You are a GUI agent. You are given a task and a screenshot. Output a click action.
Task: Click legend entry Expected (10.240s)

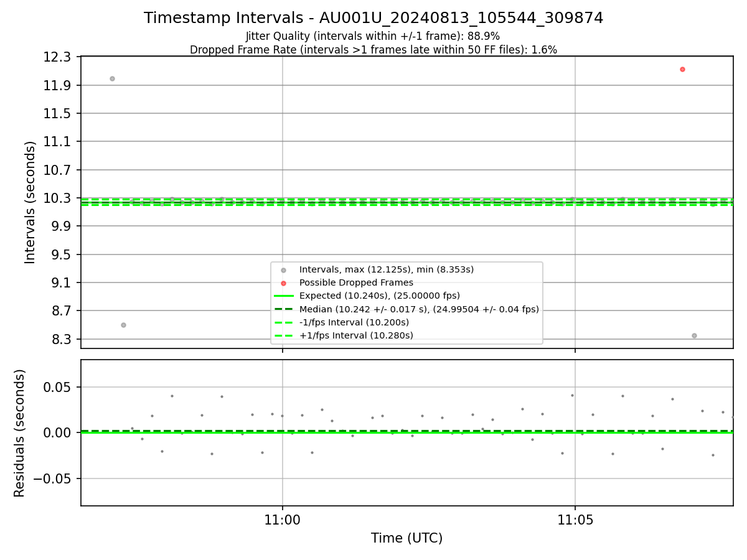[x=380, y=296]
